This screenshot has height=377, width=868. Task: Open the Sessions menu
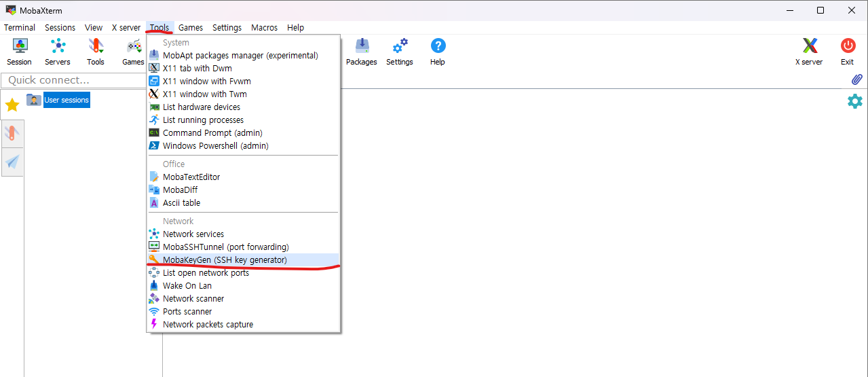tap(60, 28)
